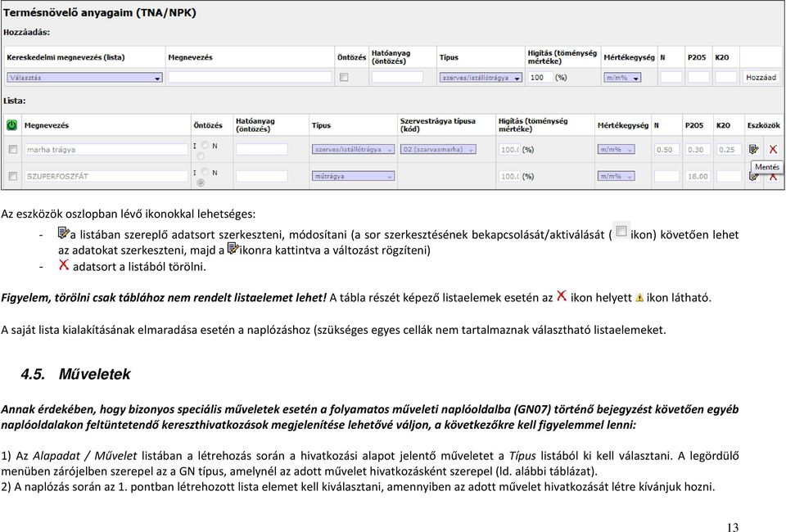Click the checkbox icon in the bullet paragraph
Screen dimensions: 786x532
621,232
